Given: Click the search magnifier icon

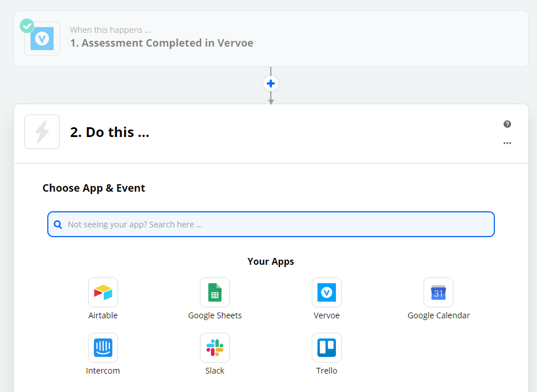Looking at the screenshot, I should (x=58, y=224).
